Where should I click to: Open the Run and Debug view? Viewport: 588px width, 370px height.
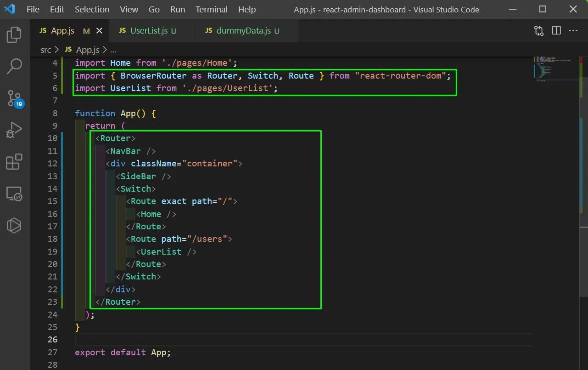[x=14, y=130]
